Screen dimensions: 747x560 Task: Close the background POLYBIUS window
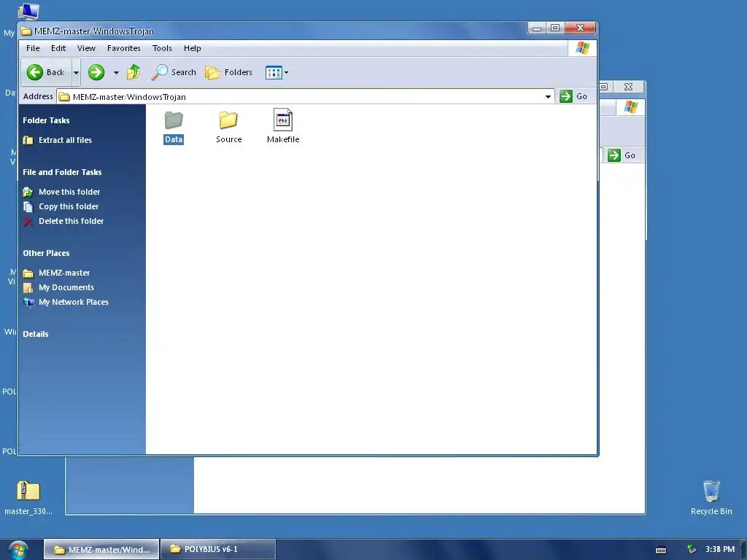(x=628, y=87)
